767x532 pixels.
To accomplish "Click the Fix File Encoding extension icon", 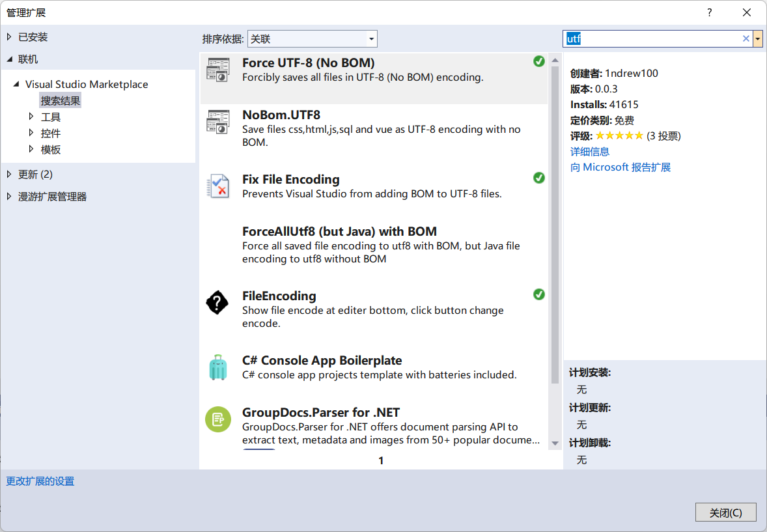I will point(217,186).
